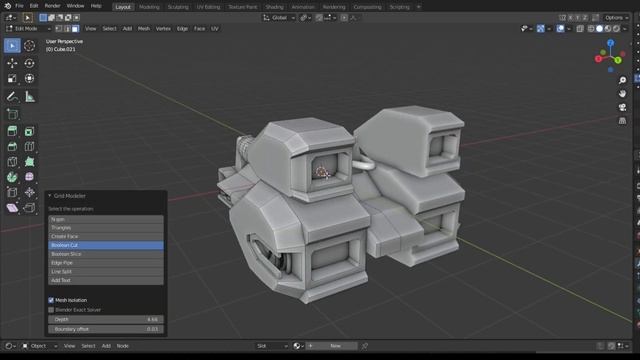Click the Blender logo menu
Screen dimensions: 640x360
[x=8, y=6]
